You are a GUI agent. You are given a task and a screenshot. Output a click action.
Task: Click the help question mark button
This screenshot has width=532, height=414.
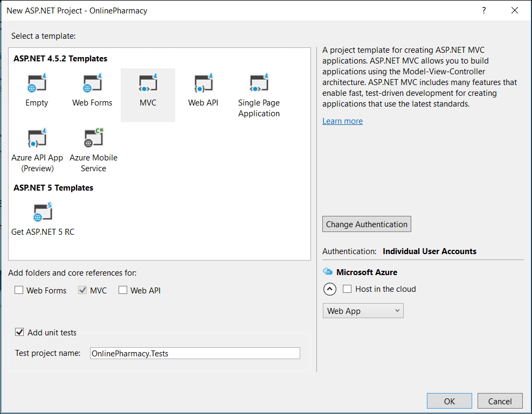[484, 11]
